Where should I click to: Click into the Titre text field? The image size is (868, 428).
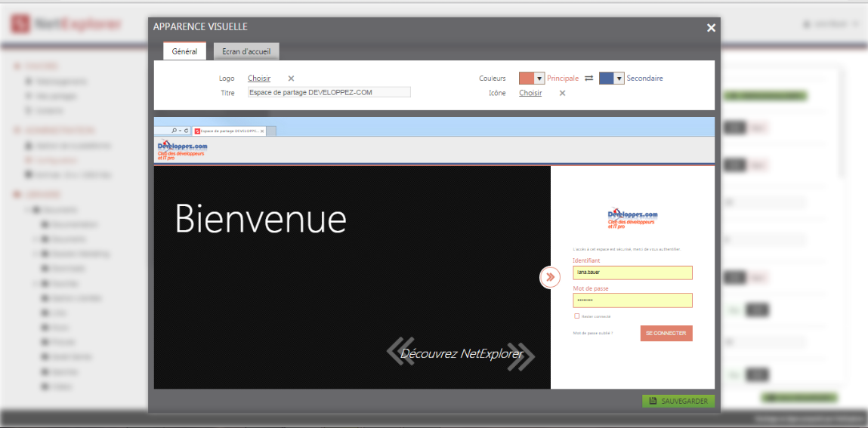(x=329, y=92)
